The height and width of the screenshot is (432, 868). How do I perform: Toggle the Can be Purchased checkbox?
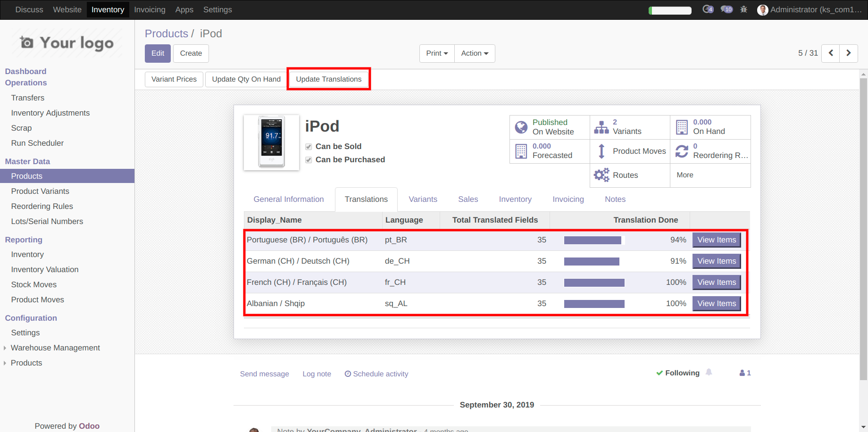coord(309,160)
